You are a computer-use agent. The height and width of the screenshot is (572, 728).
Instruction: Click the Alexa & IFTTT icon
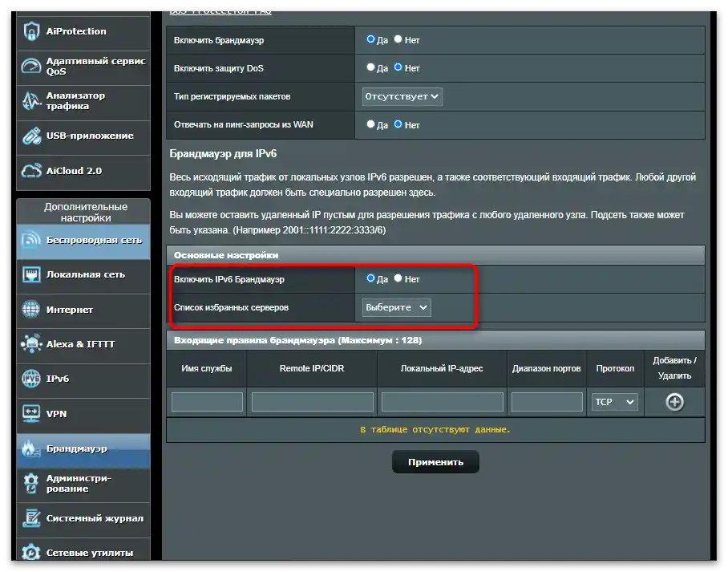(x=31, y=344)
